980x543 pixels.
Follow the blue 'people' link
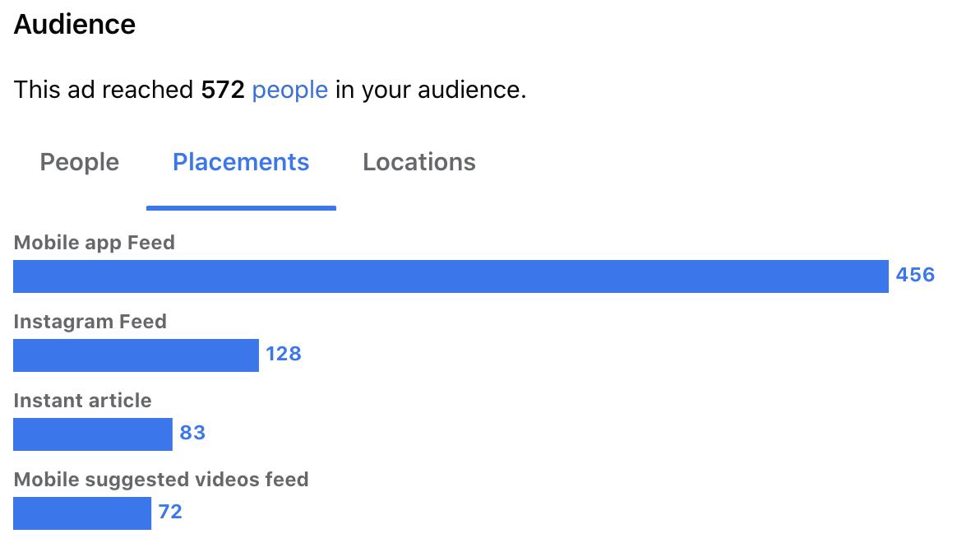coord(290,90)
